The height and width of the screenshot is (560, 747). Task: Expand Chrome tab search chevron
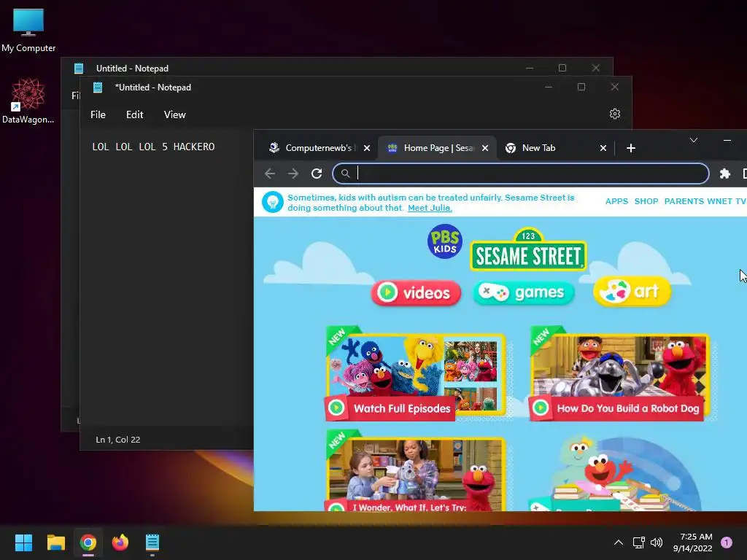coord(694,140)
